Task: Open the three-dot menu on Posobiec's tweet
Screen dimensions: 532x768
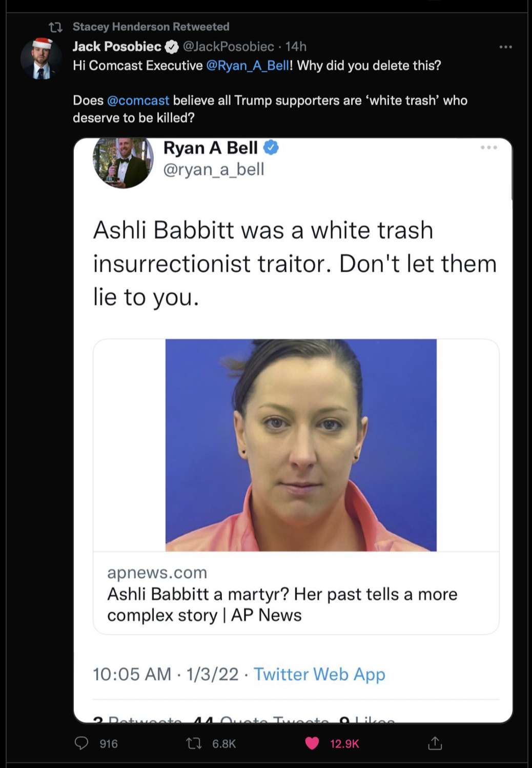Action: tap(505, 47)
